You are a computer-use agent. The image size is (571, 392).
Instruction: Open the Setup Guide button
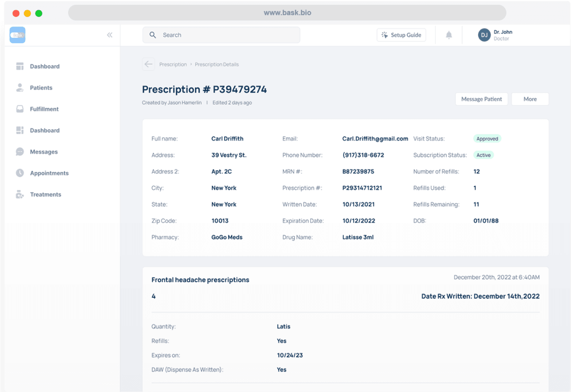[x=401, y=35]
